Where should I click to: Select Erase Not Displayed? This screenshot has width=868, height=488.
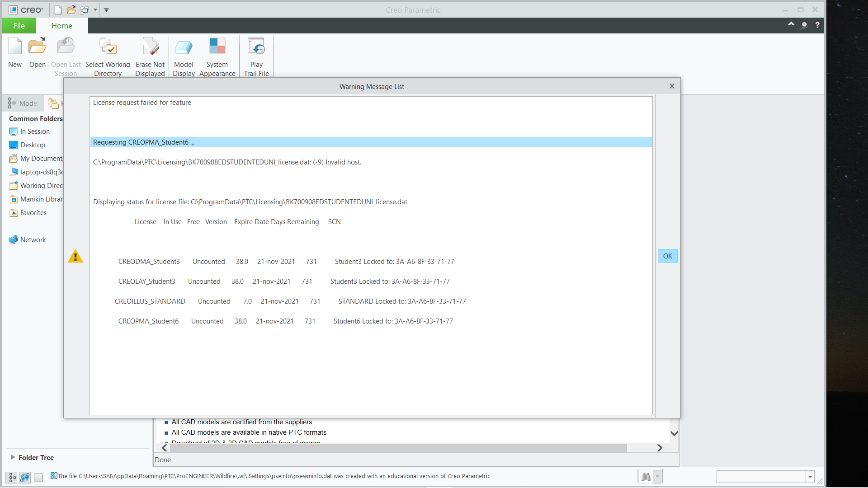coord(150,55)
